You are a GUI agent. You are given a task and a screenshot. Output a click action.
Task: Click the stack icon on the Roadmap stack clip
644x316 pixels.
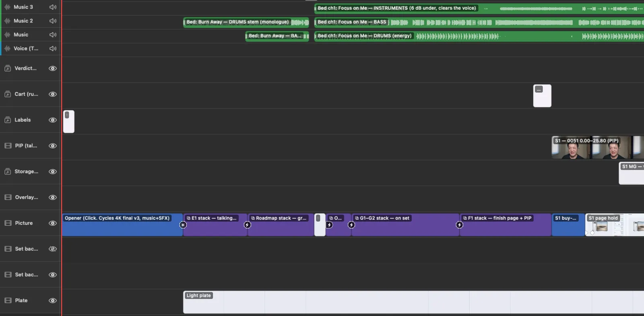(x=253, y=218)
